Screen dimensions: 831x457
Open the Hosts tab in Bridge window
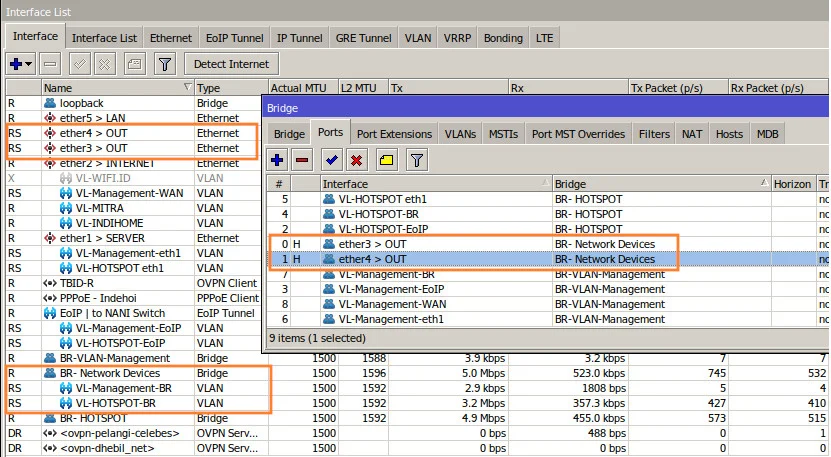(729, 134)
